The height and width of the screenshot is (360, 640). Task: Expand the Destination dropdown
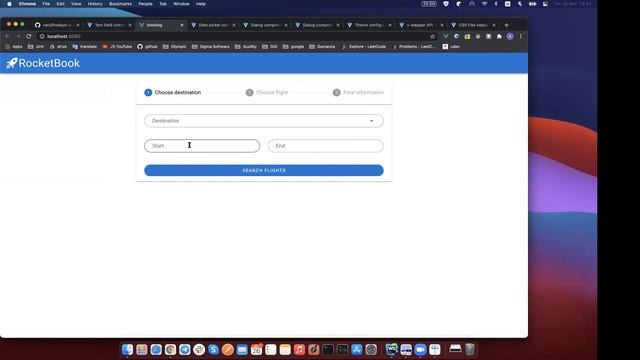264,121
